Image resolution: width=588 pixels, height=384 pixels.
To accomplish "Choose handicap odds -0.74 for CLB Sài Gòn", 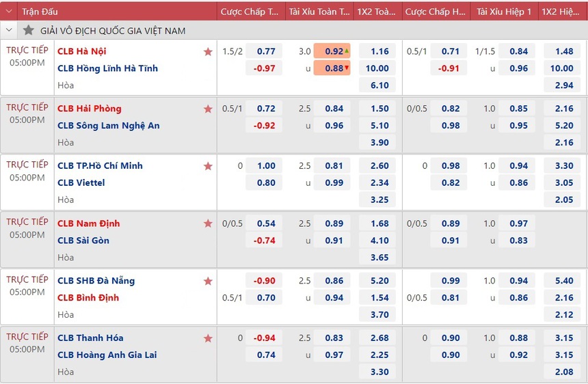I will coord(265,241).
